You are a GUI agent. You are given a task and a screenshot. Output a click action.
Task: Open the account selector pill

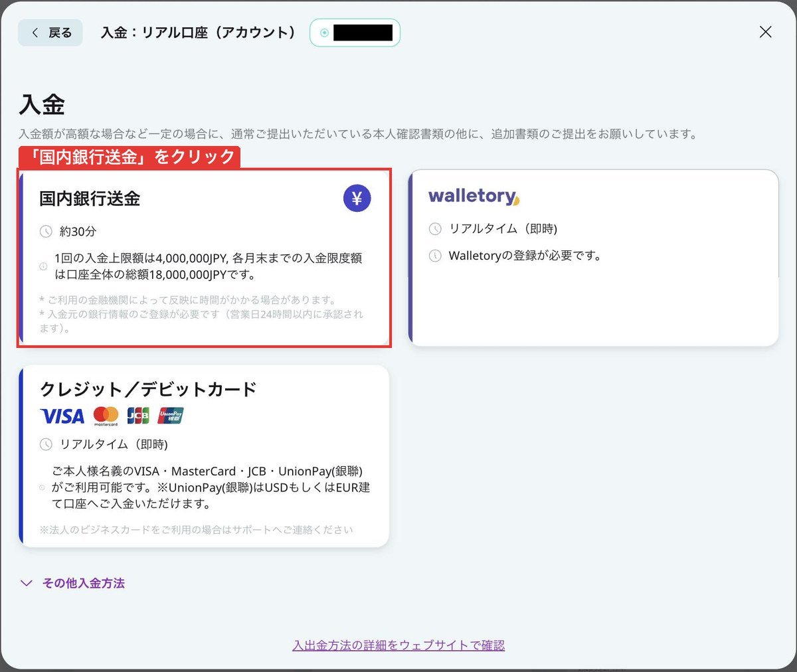(355, 33)
